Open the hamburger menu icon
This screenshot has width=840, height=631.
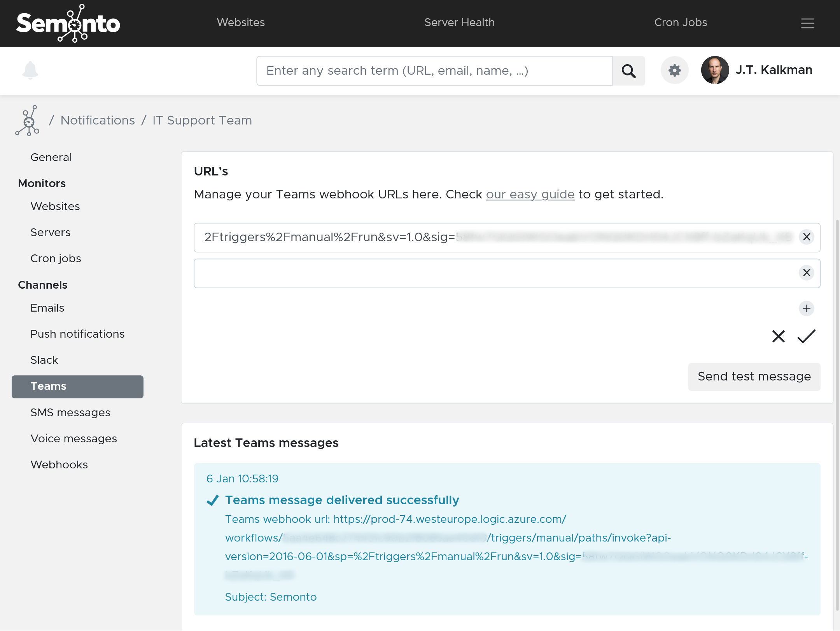pyautogui.click(x=807, y=23)
